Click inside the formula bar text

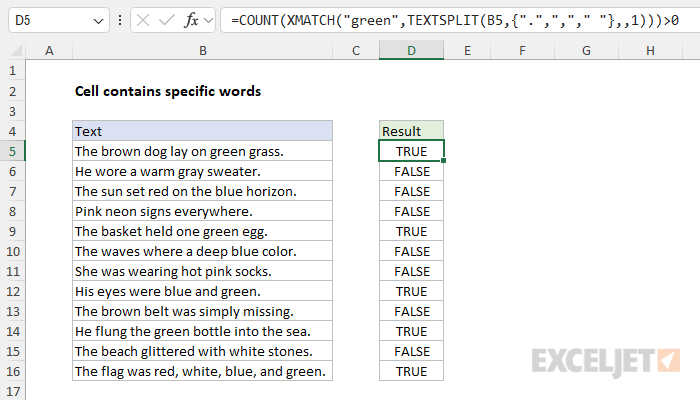coord(455,20)
